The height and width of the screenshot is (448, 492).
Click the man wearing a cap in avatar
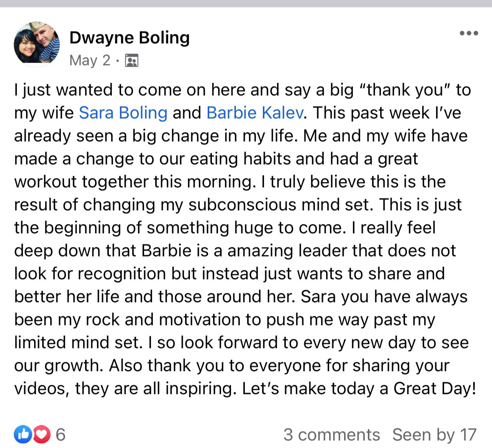(x=46, y=39)
